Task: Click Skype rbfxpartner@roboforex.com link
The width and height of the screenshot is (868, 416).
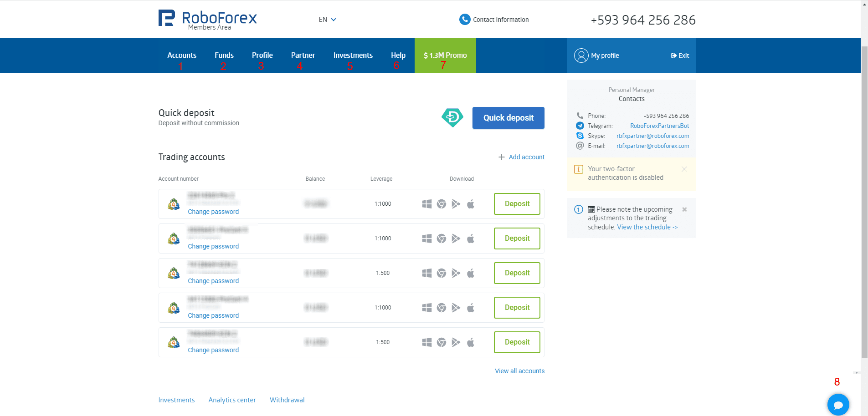Action: coord(652,136)
